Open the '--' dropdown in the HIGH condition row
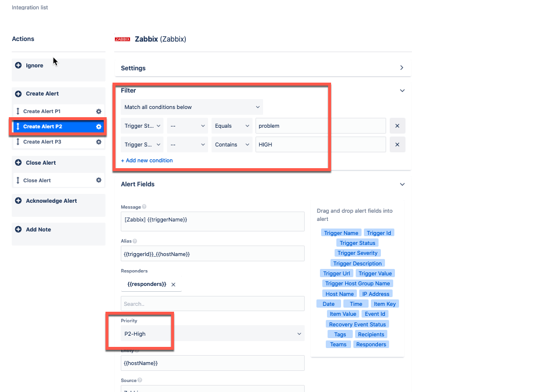This screenshot has width=535, height=392. coord(188,145)
